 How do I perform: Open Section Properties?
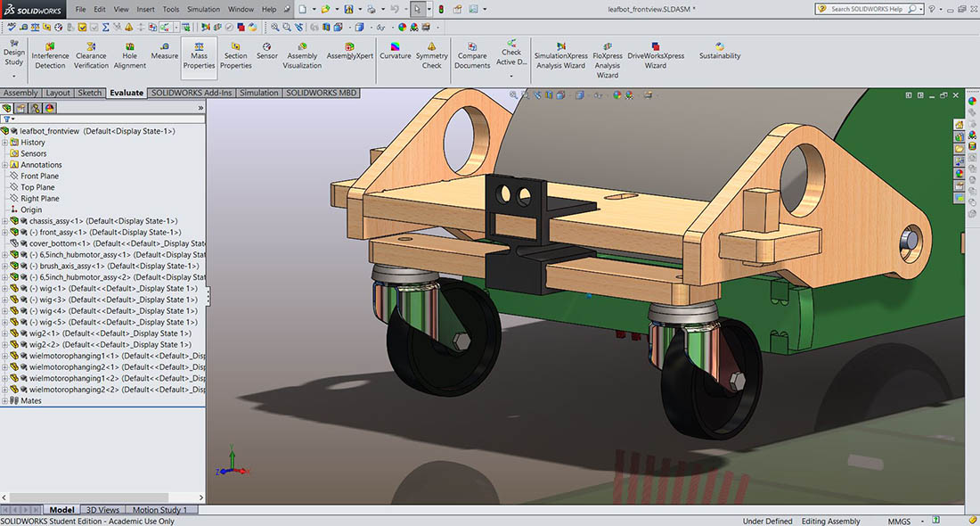pyautogui.click(x=235, y=55)
